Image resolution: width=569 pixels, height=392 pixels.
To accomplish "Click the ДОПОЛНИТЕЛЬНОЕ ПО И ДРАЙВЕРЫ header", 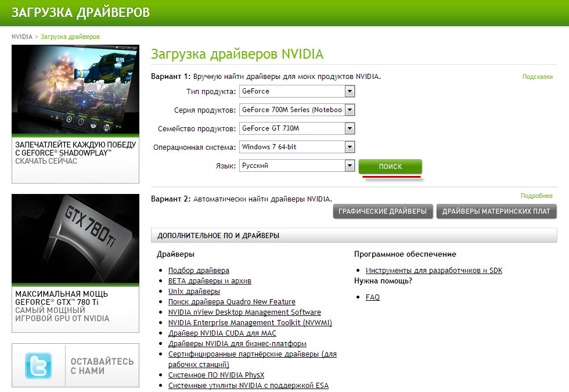I will pos(354,236).
